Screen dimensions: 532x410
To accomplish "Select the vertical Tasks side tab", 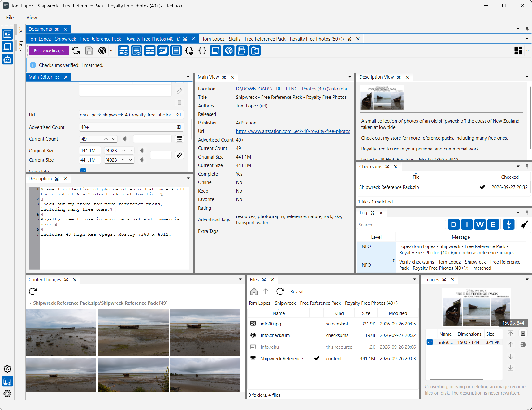I will (x=21, y=46).
